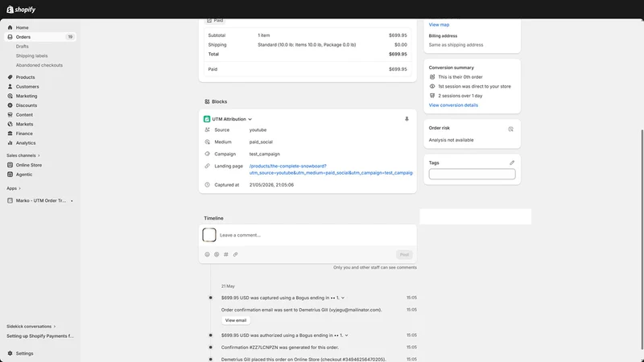Open Abandoned checkouts page

(x=39, y=65)
